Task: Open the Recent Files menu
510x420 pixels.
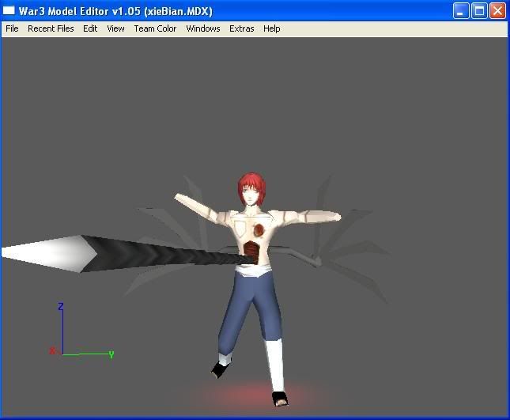Action: pyautogui.click(x=51, y=28)
